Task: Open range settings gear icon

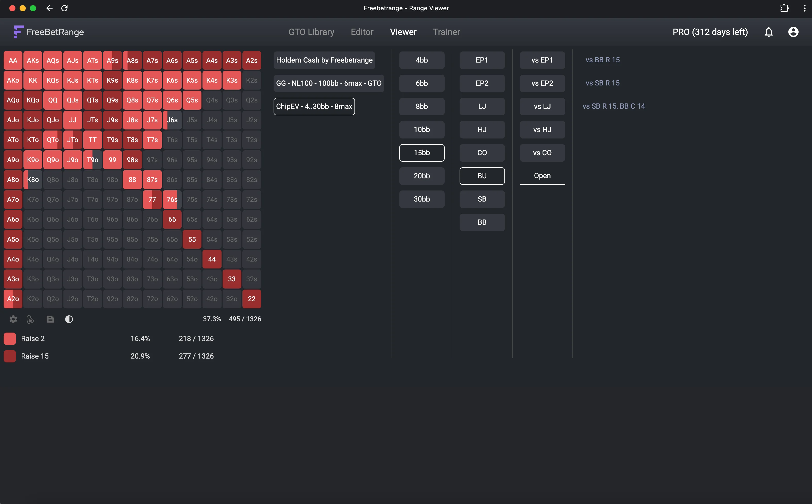Action: (13, 319)
